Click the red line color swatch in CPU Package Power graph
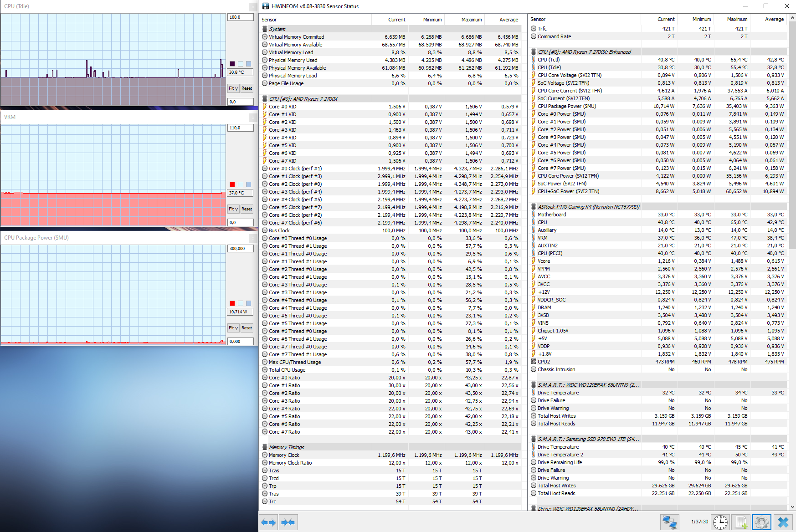796x532 pixels. click(232, 303)
